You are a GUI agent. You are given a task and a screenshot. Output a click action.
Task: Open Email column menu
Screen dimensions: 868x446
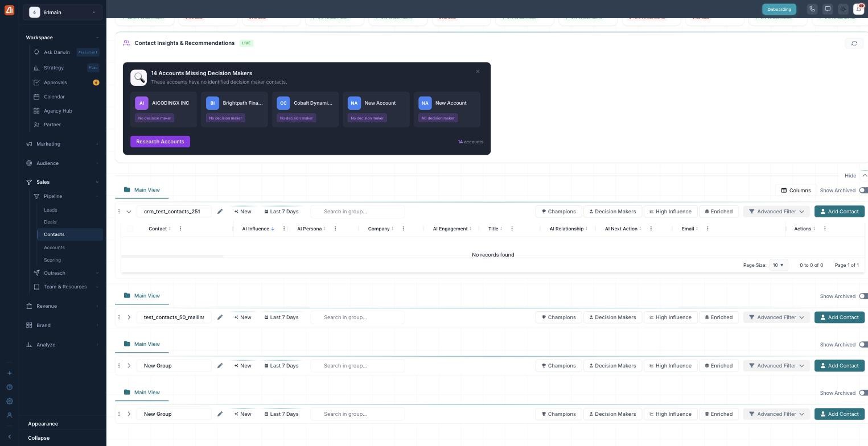(x=707, y=229)
